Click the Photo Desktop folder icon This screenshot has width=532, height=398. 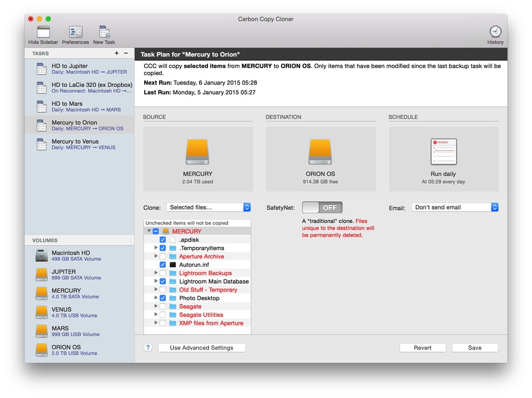[173, 298]
